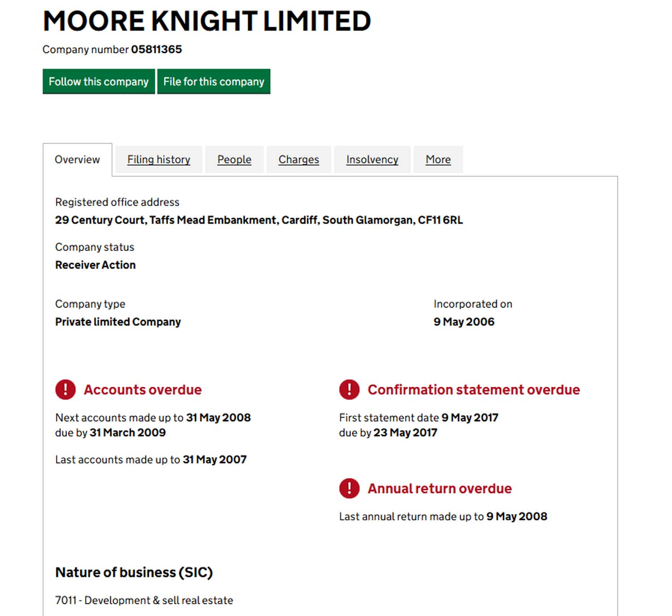
Task: Select the More tab
Action: (x=438, y=159)
